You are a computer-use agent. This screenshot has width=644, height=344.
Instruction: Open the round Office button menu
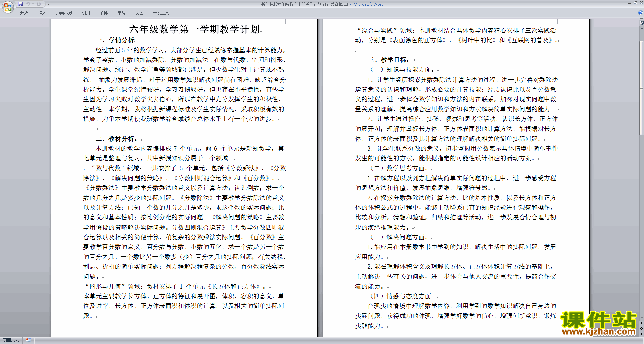[x=7, y=7]
